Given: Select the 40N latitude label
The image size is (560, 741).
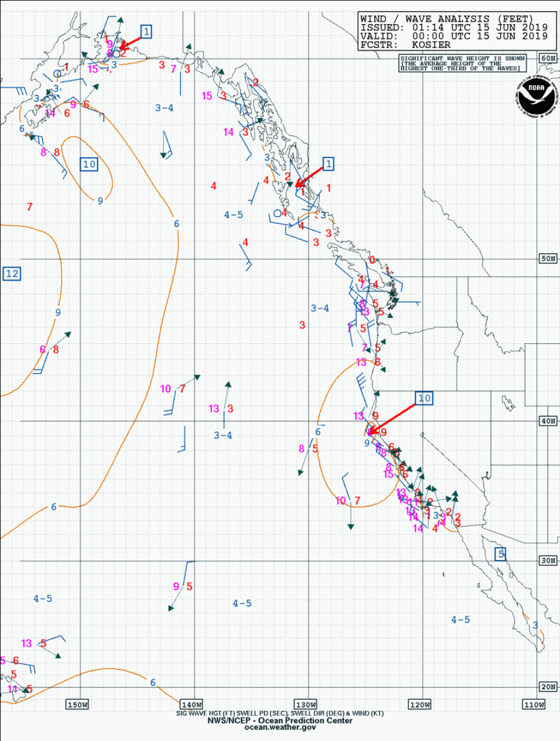Looking at the screenshot, I should click(x=548, y=421).
